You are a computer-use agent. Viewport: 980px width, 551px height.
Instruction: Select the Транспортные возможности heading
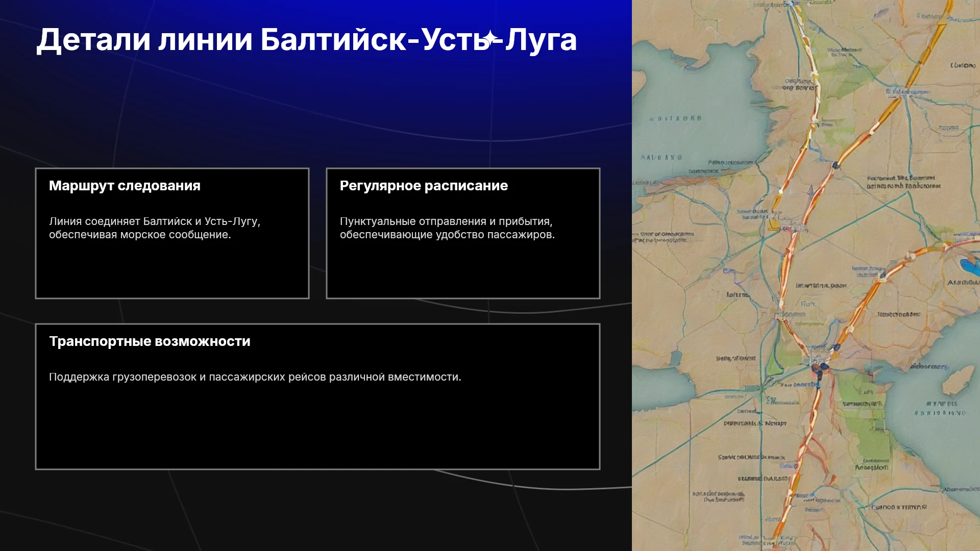(x=150, y=341)
